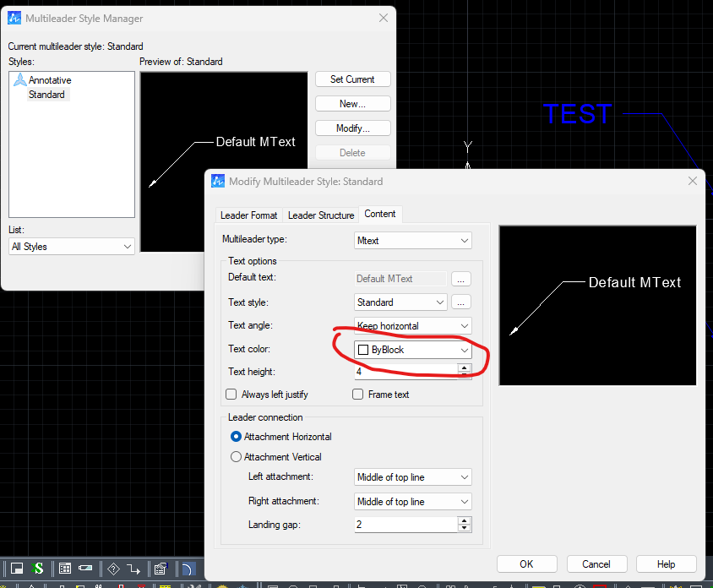Click the green S icon in bottom toolbar
The width and height of the screenshot is (713, 588).
tap(38, 569)
